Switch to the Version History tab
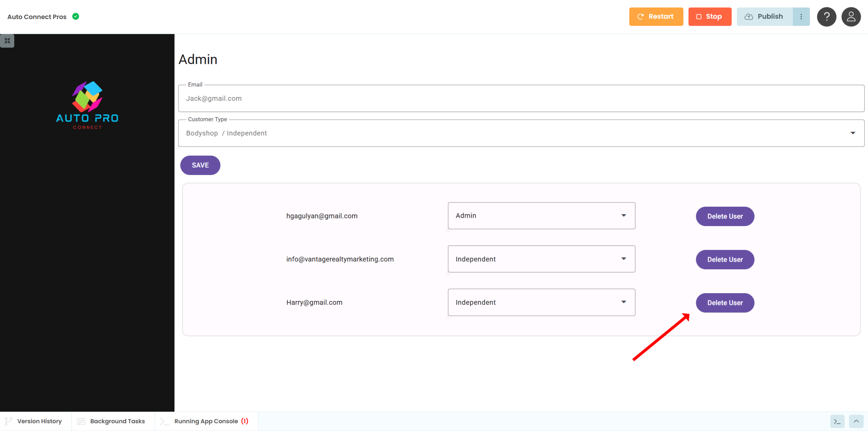 [34, 421]
